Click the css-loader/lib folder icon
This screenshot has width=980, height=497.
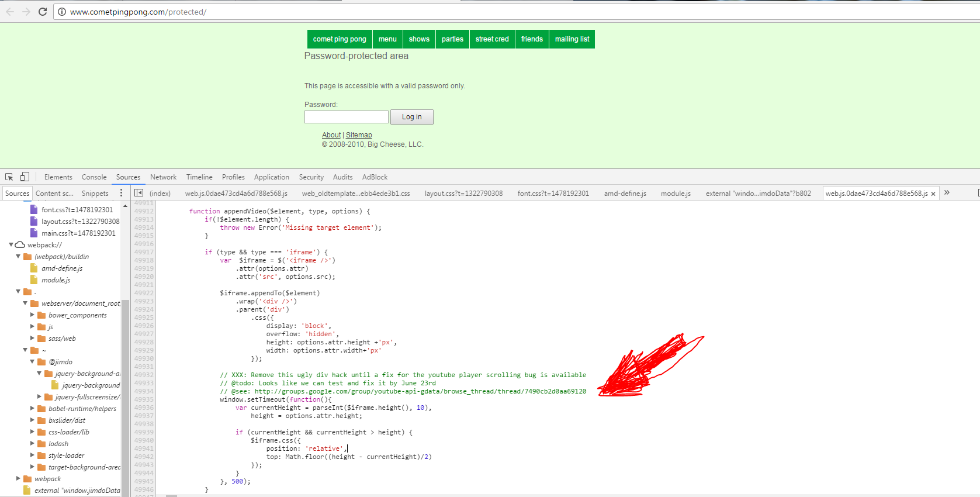(x=41, y=432)
